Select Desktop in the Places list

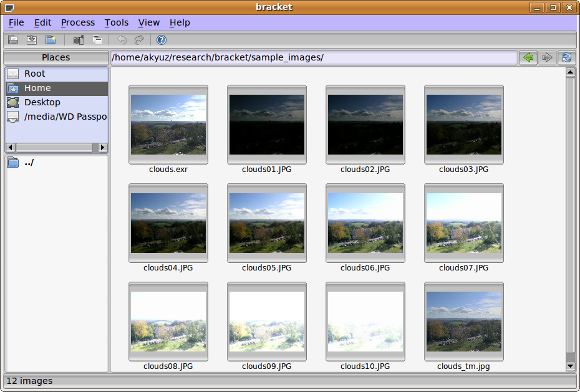pos(57,102)
